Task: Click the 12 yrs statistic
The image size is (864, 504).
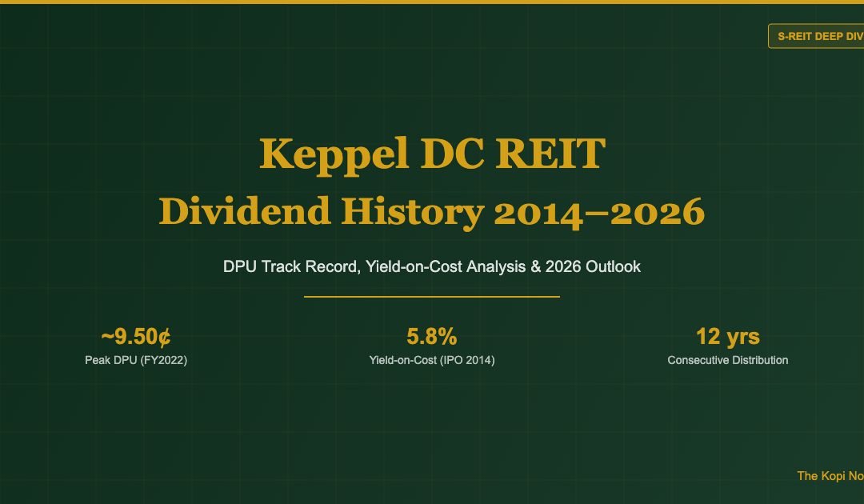Action: coord(728,337)
